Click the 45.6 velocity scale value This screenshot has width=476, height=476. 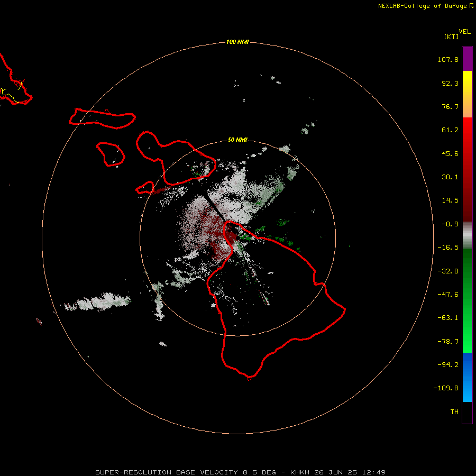450,153
